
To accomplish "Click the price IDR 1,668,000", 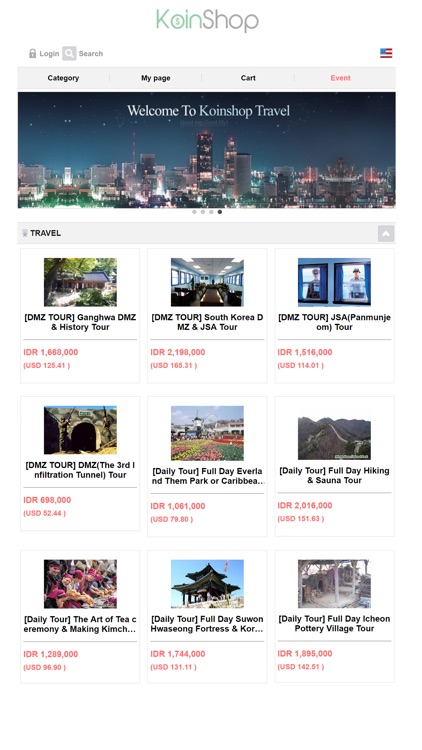I will (x=51, y=352).
